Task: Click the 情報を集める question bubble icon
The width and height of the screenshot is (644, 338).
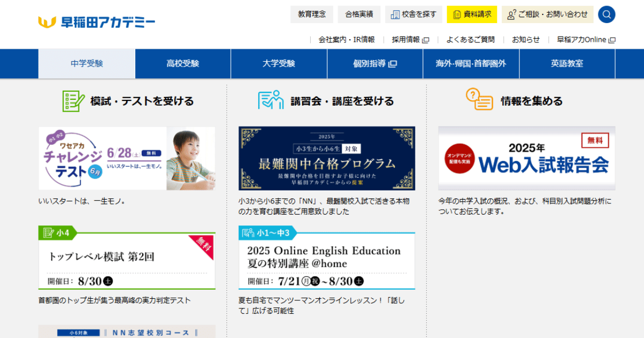Action: pyautogui.click(x=479, y=100)
